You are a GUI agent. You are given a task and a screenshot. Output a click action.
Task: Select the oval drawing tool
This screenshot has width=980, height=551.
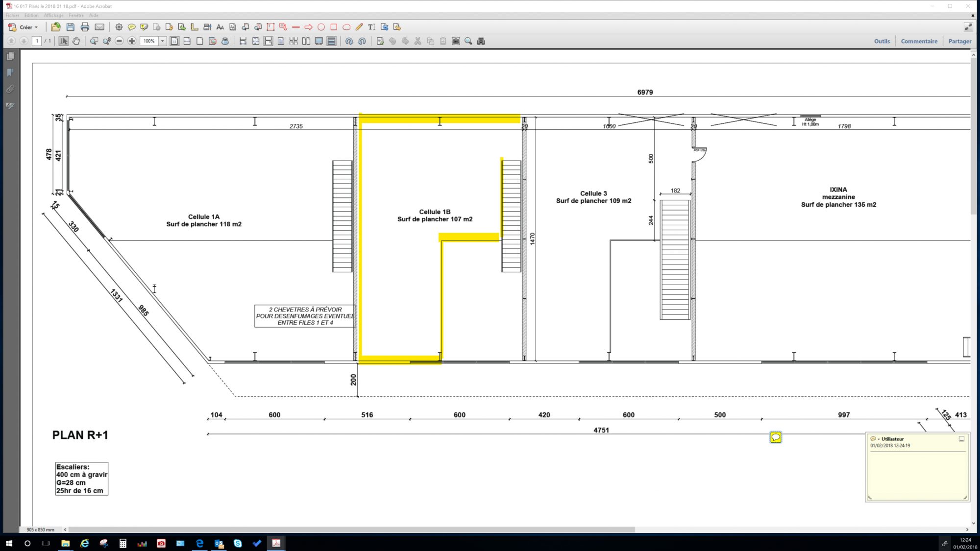pos(321,27)
